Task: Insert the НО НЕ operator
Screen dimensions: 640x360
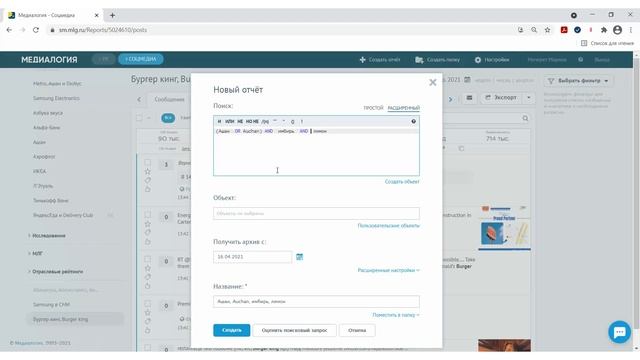Action: coord(252,122)
